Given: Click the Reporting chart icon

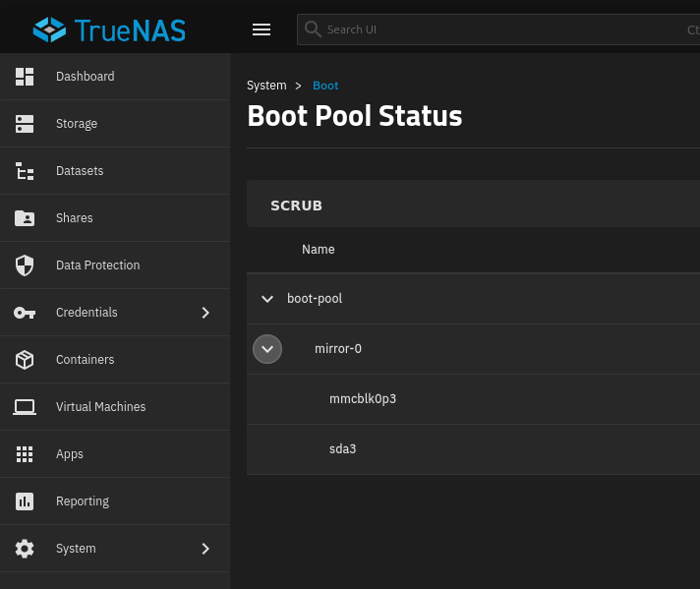Looking at the screenshot, I should coord(25,501).
